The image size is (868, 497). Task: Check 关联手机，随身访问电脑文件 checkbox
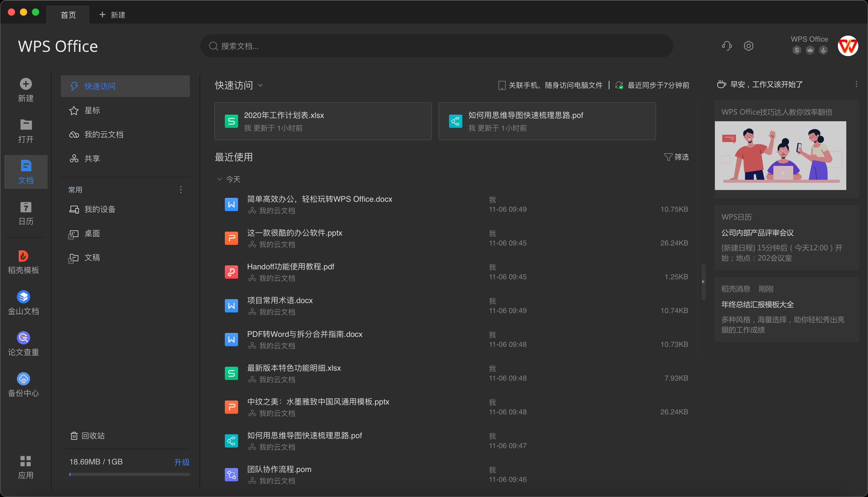tap(502, 85)
